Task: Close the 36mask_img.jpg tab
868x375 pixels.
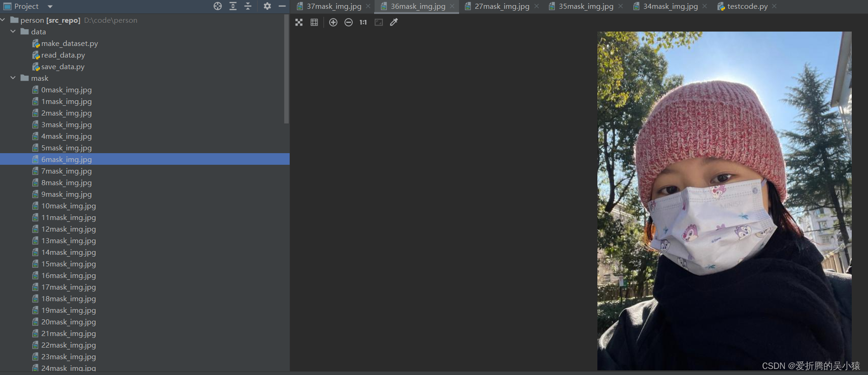Action: coord(452,6)
